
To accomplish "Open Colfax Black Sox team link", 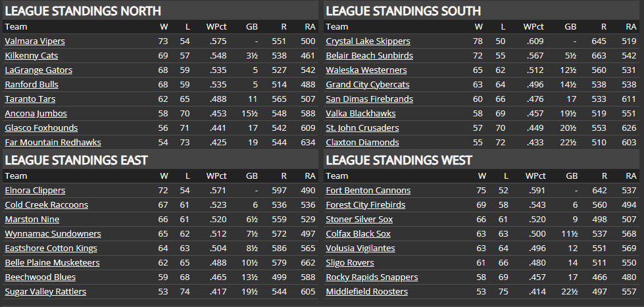I will pyautogui.click(x=359, y=234).
